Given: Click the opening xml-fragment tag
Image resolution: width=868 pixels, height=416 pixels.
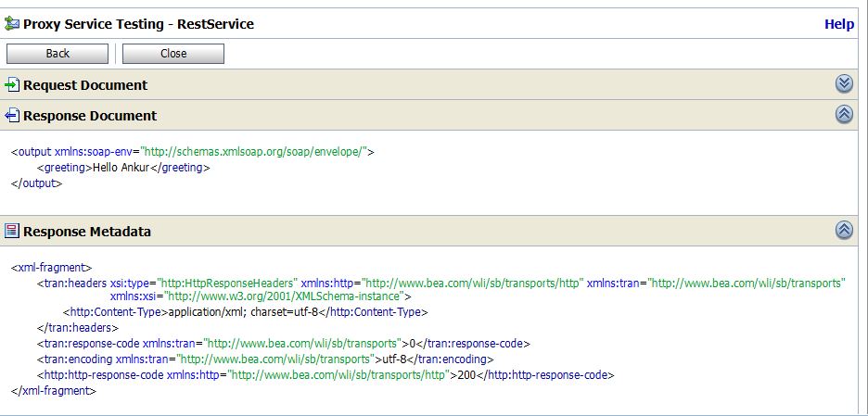Looking at the screenshot, I should pos(51,268).
